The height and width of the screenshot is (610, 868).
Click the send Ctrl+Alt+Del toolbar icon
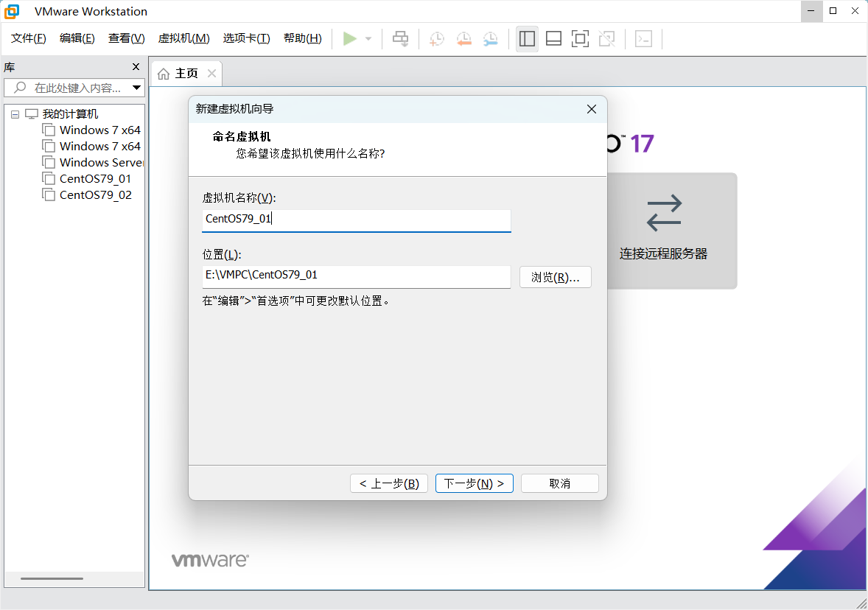[400, 39]
